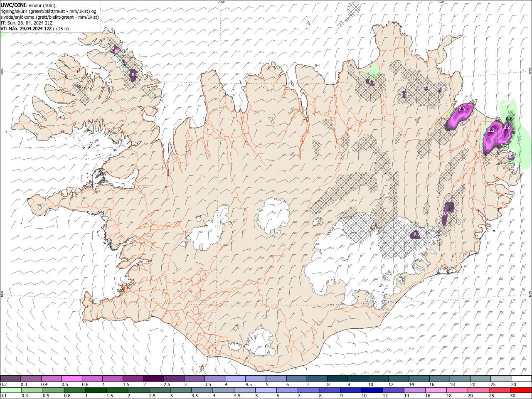Viewport: 532px width, 399px height.
Task: Click the "UWC/DINI: Vindur (10m)," title line
Action: (28, 5)
